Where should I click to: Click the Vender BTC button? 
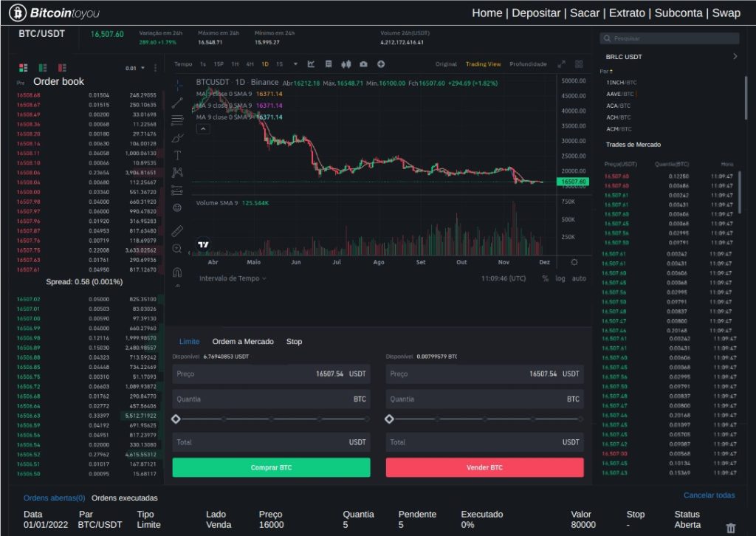pyautogui.click(x=484, y=467)
